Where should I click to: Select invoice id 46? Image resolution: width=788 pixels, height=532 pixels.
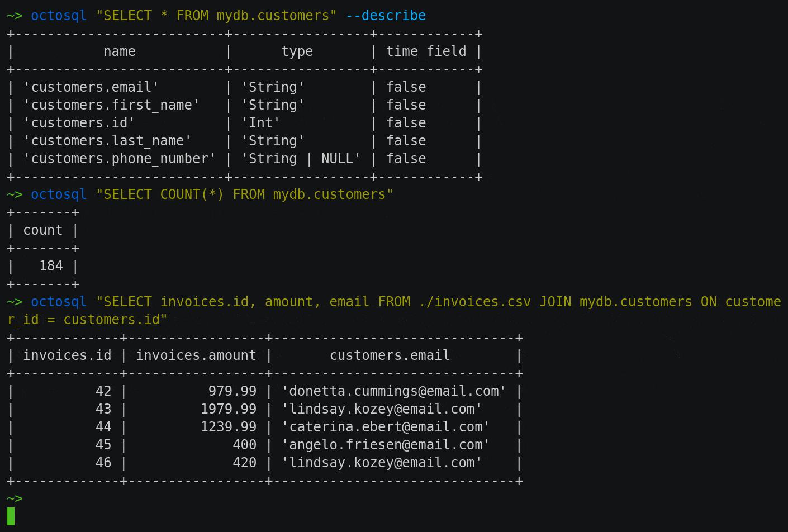pyautogui.click(x=103, y=463)
